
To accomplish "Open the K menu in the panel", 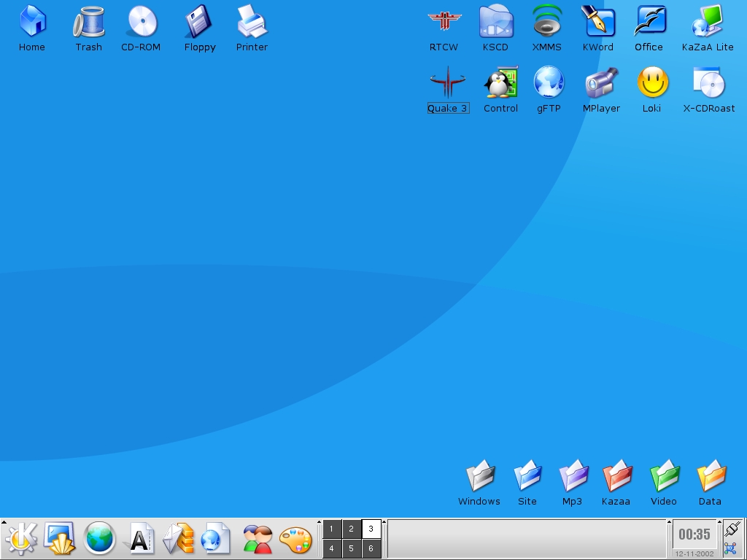I will [21, 539].
